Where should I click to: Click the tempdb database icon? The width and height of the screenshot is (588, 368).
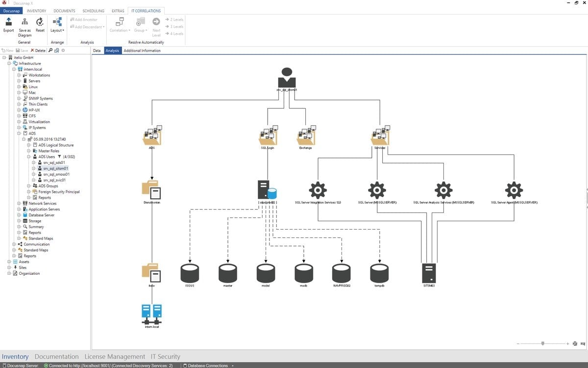pyautogui.click(x=379, y=273)
